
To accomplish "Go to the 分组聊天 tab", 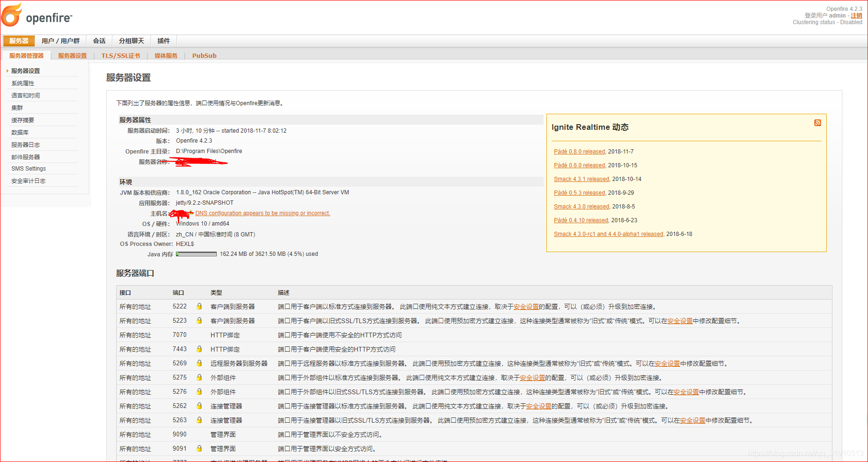I will coord(131,41).
